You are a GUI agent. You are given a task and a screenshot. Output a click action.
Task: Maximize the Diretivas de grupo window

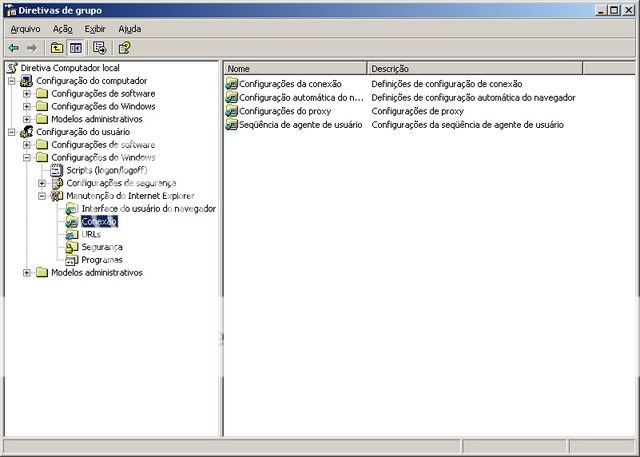pos(614,10)
